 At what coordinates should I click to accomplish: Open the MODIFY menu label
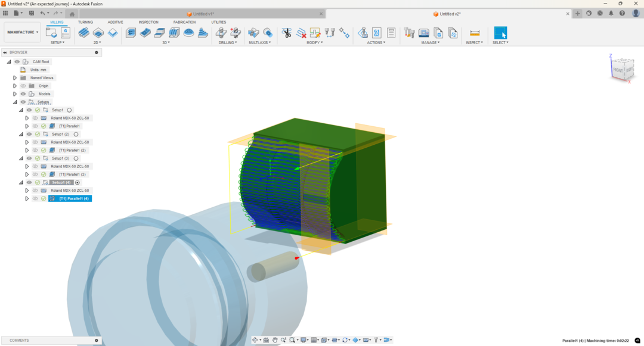[x=315, y=43]
